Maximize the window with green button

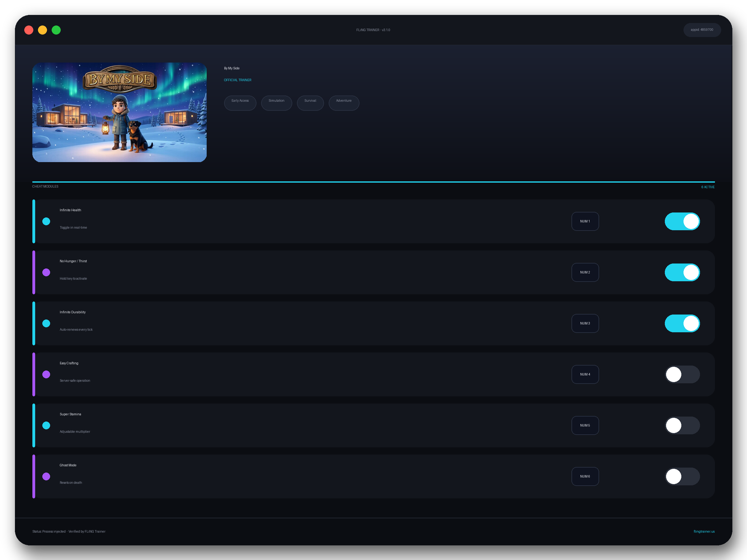pyautogui.click(x=56, y=30)
